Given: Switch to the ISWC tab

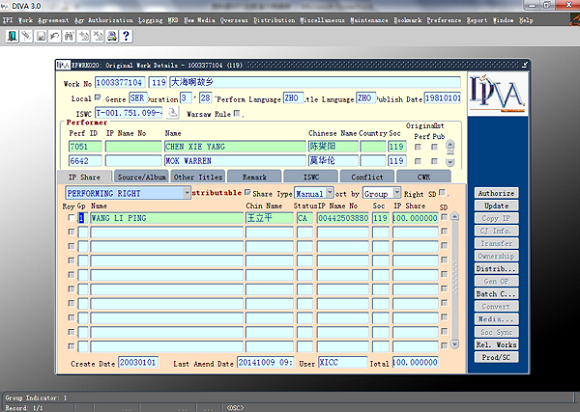Looking at the screenshot, I should point(311,177).
